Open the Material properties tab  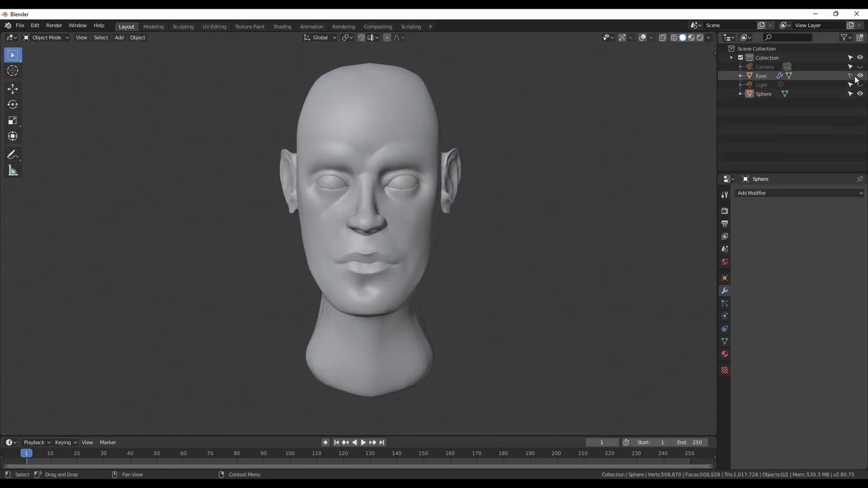(x=724, y=354)
